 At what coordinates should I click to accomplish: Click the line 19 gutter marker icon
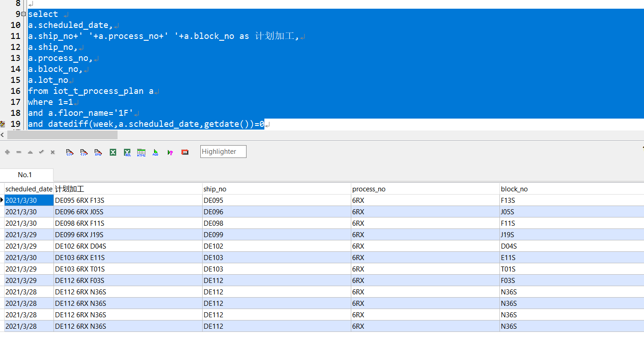[3, 124]
